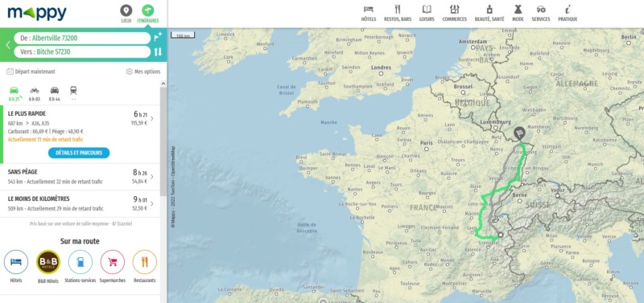This screenshot has width=644, height=303.
Task: Expand the Le Moins de Kilomètres route
Action: point(80,203)
